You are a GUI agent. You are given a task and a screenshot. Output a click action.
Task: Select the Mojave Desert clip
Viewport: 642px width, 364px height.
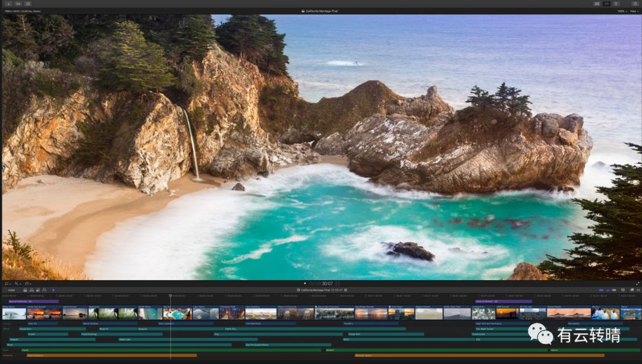point(429,312)
